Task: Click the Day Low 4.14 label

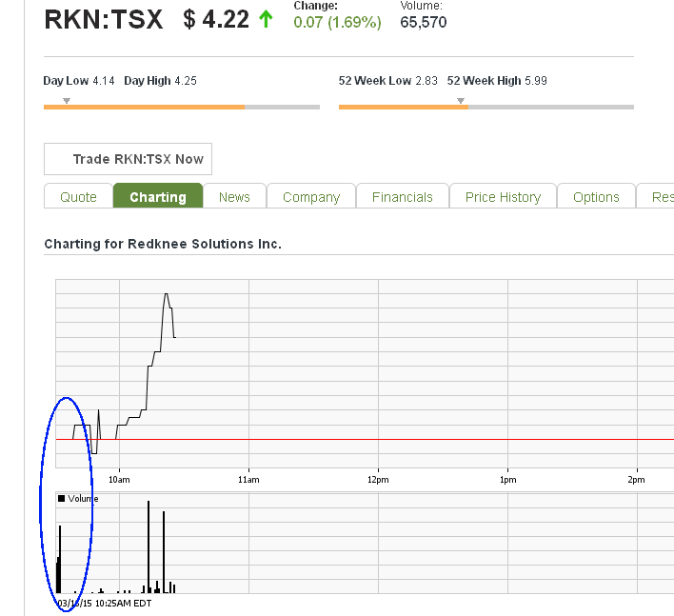Action: point(79,81)
